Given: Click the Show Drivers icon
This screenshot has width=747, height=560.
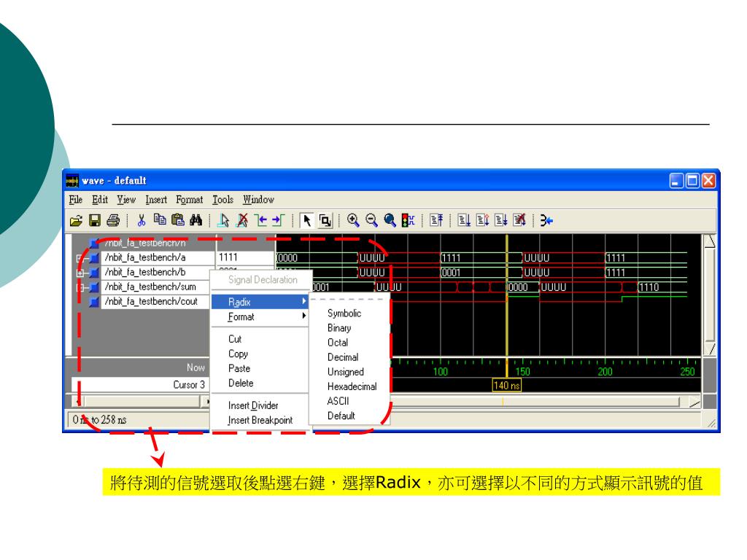Looking at the screenshot, I should [x=546, y=220].
